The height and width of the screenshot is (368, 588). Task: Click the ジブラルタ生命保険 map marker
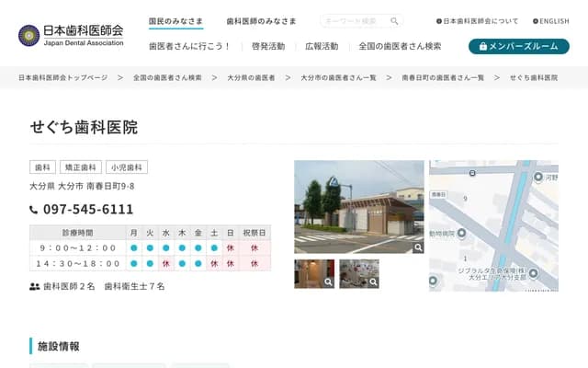point(533,272)
